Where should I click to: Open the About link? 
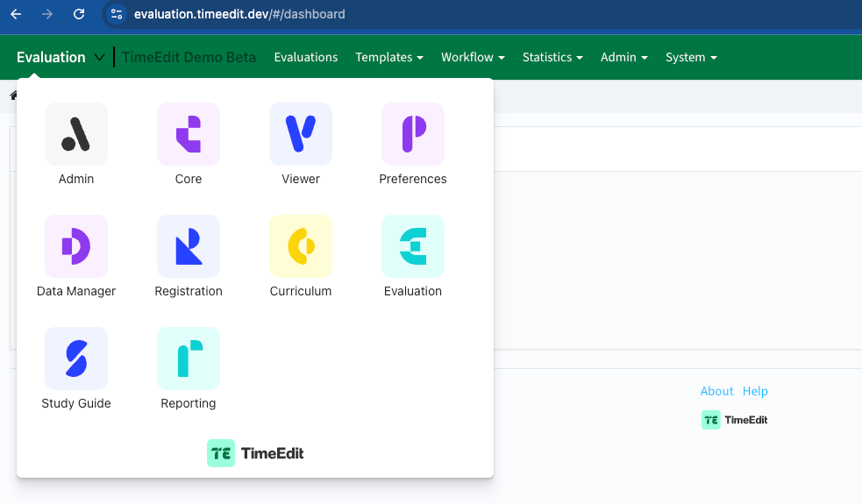click(716, 391)
